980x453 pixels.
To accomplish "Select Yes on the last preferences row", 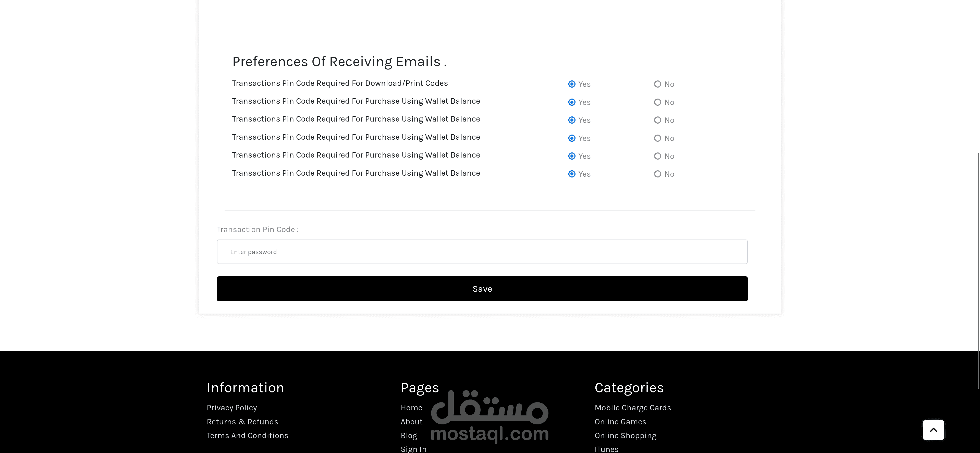I will tap(571, 174).
